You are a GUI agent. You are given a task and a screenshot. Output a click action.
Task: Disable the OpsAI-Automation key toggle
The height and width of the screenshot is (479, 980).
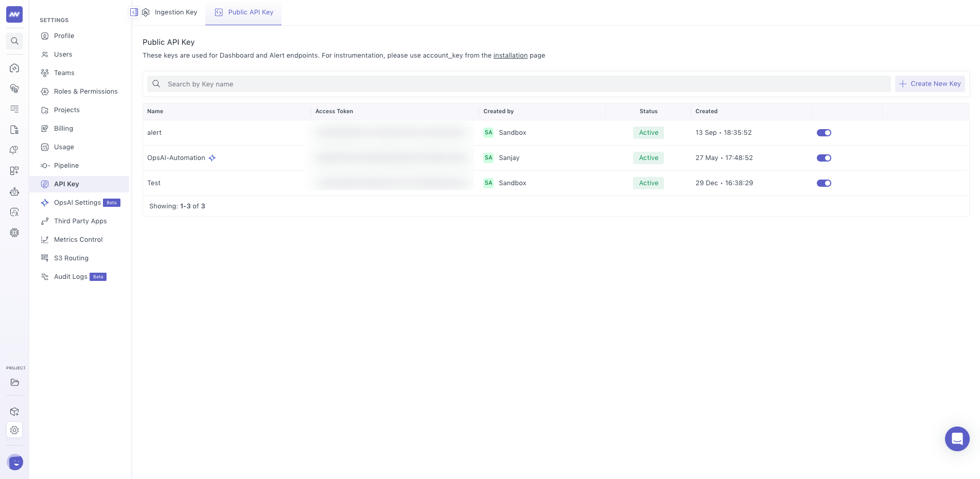(824, 158)
